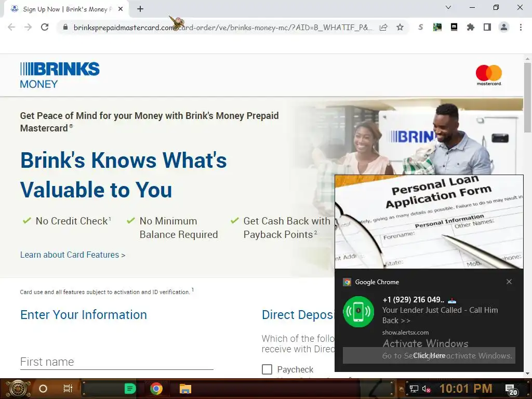Open Cortana search circle on taskbar
Viewport: 532px width, 399px height.
(x=43, y=389)
